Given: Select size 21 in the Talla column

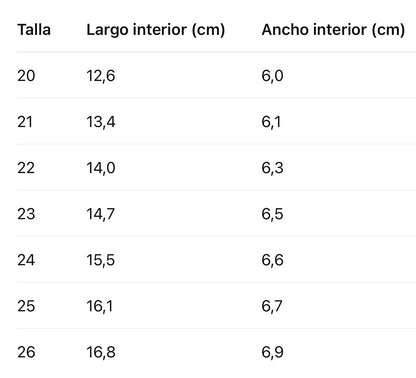Looking at the screenshot, I should coord(25,122).
